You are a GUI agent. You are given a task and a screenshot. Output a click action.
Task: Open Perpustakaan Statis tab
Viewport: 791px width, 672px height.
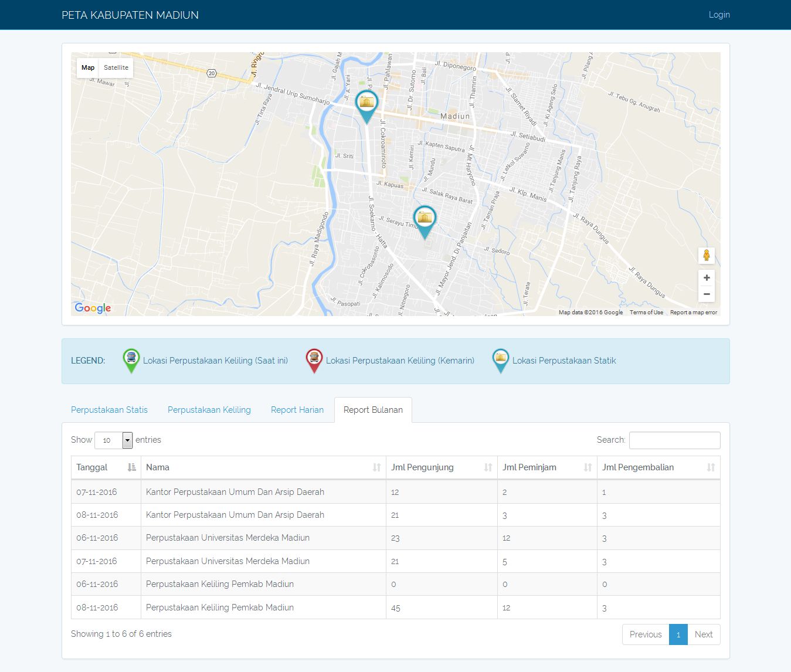pos(109,410)
